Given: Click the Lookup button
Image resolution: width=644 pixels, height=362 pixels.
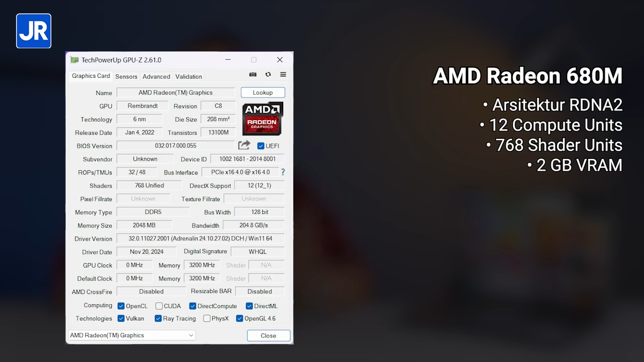Looking at the screenshot, I should (x=262, y=93).
